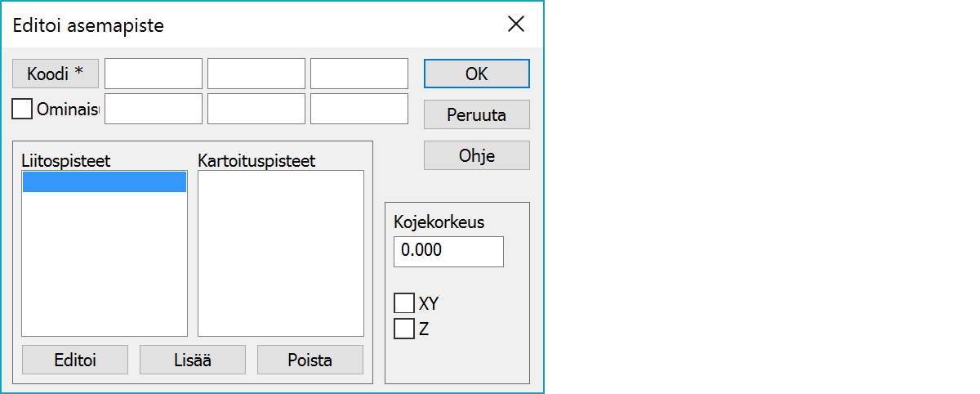Cancel with the Peruuta button

coord(476,114)
